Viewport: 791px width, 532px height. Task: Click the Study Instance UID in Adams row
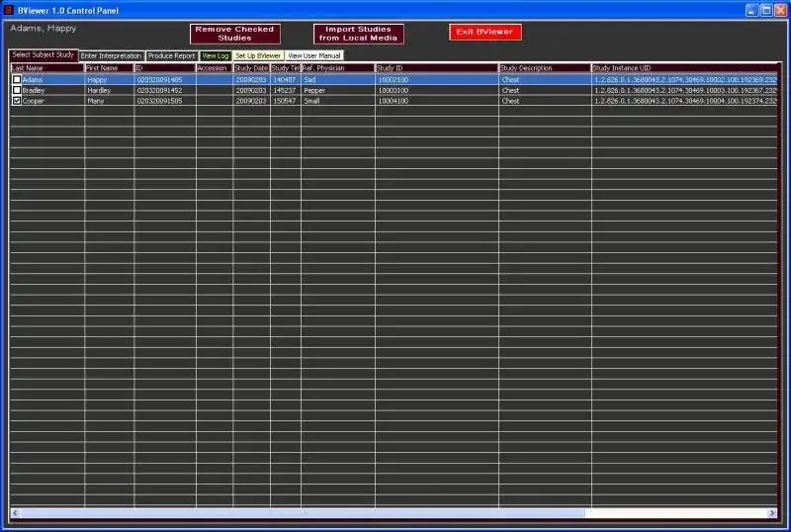(x=685, y=80)
